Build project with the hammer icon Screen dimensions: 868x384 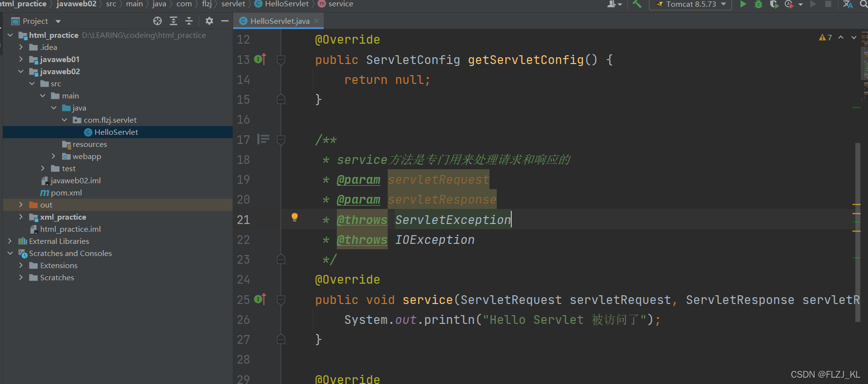pos(637,4)
